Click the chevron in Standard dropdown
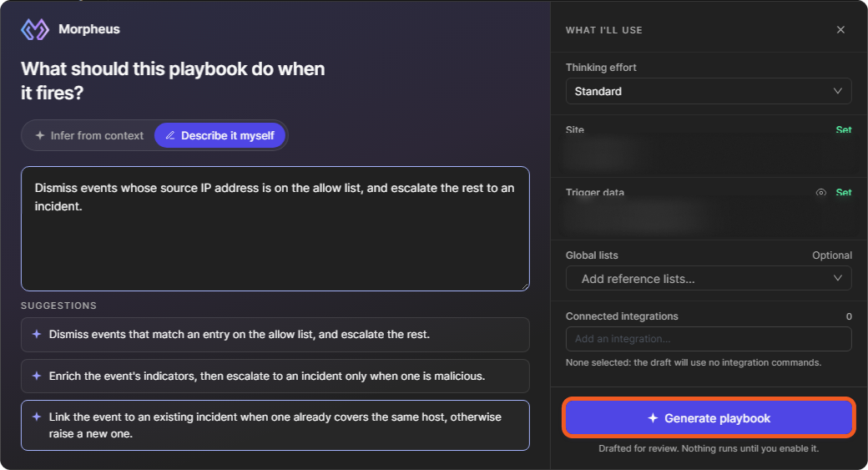Image resolution: width=868 pixels, height=470 pixels. coord(838,91)
